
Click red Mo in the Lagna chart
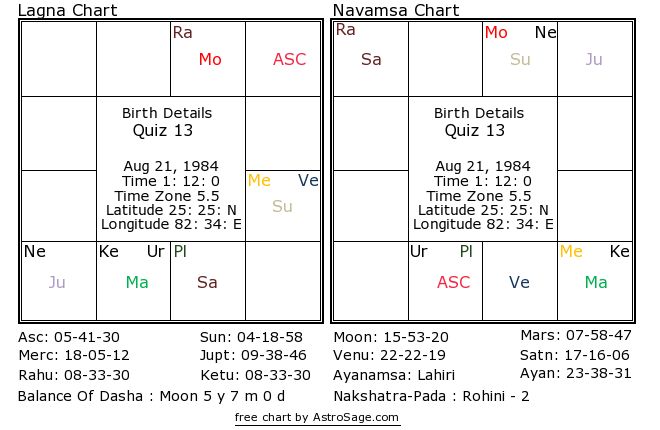(210, 60)
